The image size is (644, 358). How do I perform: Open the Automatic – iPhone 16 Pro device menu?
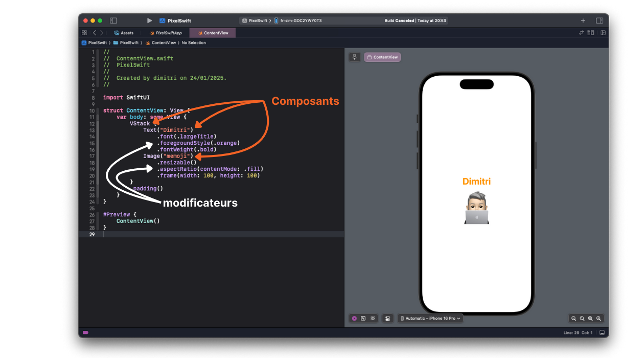pyautogui.click(x=430, y=318)
